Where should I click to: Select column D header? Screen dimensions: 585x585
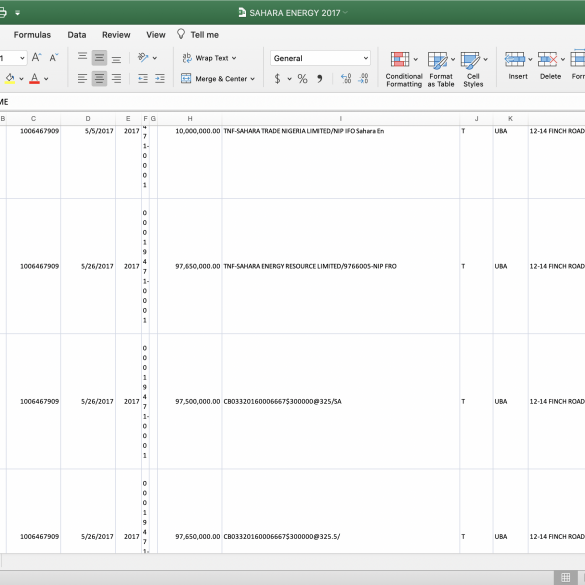[x=88, y=119]
